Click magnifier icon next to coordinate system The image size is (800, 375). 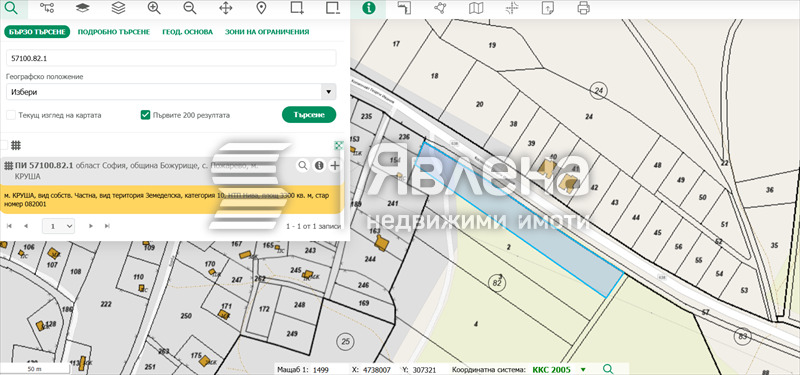coord(607,369)
